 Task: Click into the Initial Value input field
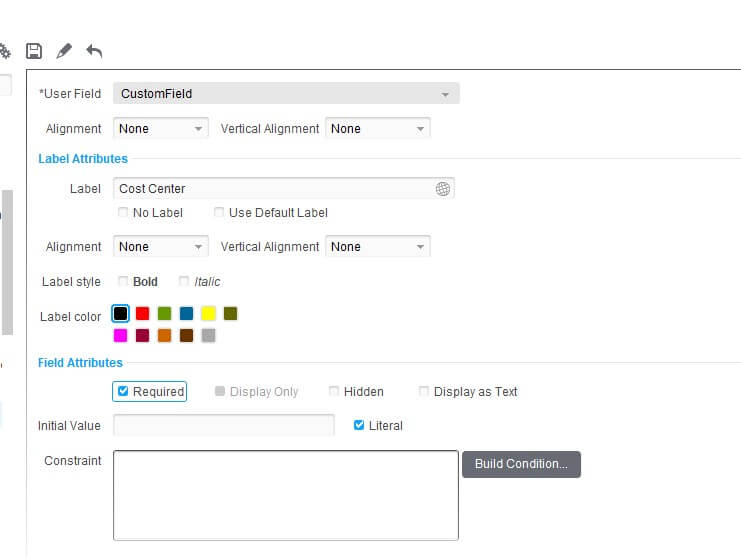pyautogui.click(x=224, y=425)
